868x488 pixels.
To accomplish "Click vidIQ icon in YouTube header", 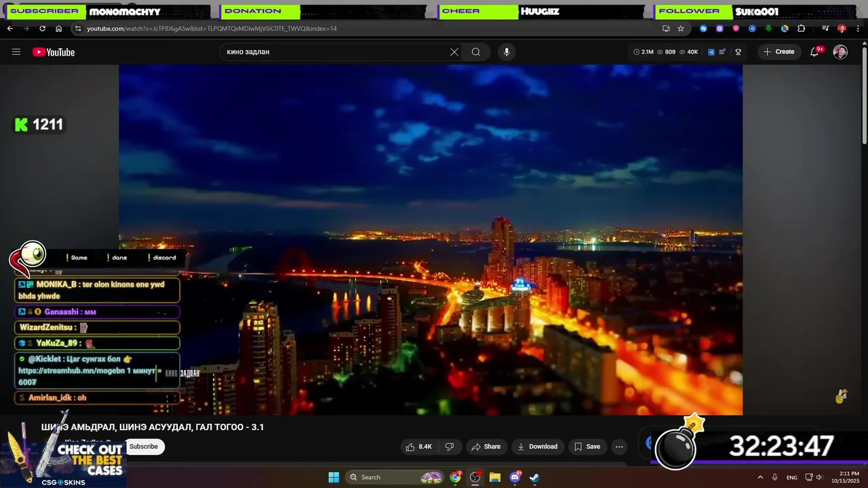I will coord(711,52).
